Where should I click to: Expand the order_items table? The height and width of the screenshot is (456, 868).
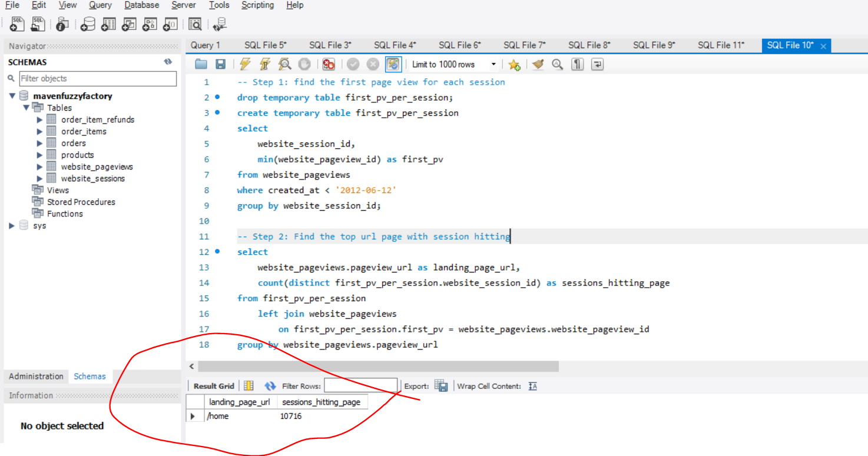pos(40,131)
